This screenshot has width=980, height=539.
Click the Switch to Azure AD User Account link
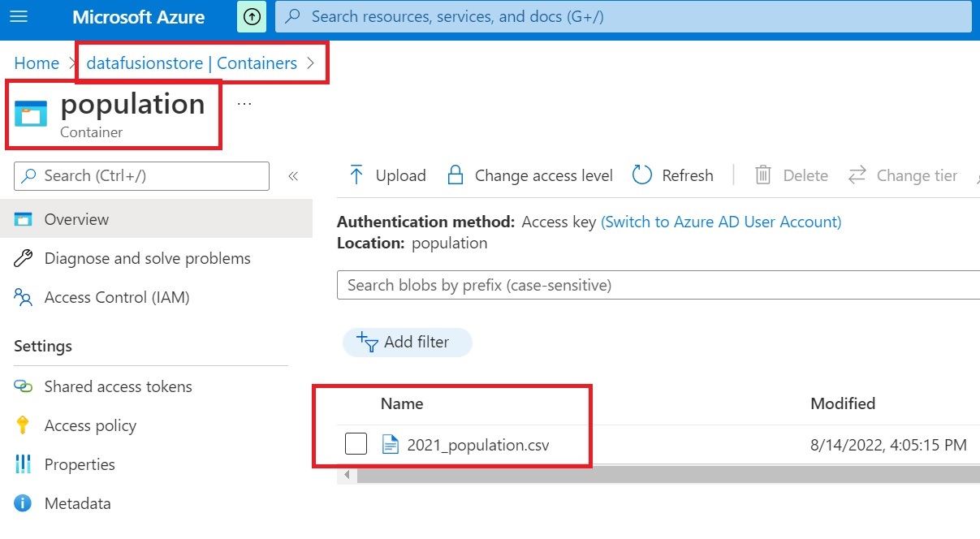coord(719,222)
